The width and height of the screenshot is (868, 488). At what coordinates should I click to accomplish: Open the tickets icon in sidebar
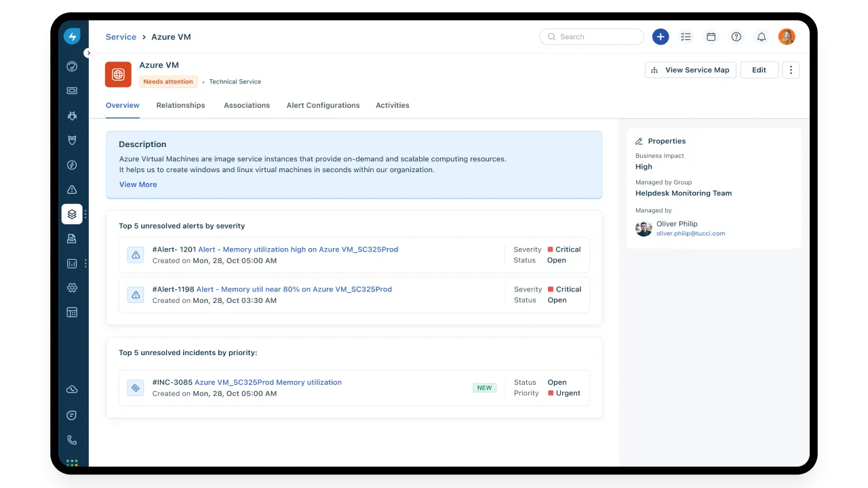click(72, 90)
